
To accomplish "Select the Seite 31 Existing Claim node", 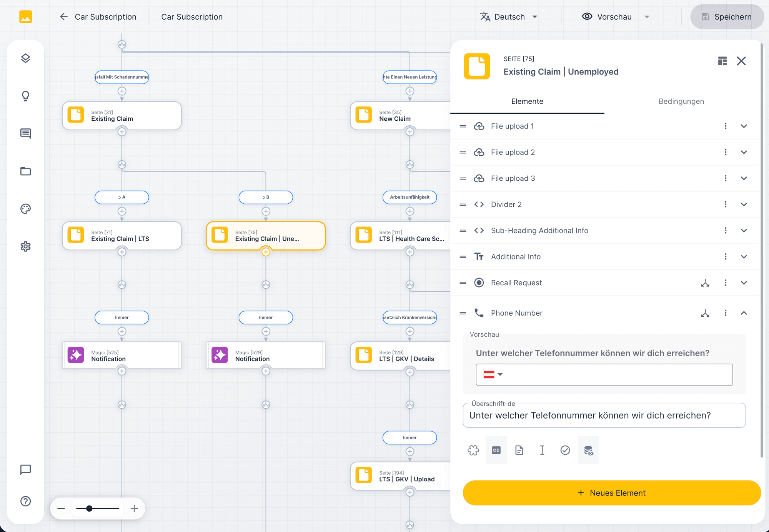I will (122, 116).
